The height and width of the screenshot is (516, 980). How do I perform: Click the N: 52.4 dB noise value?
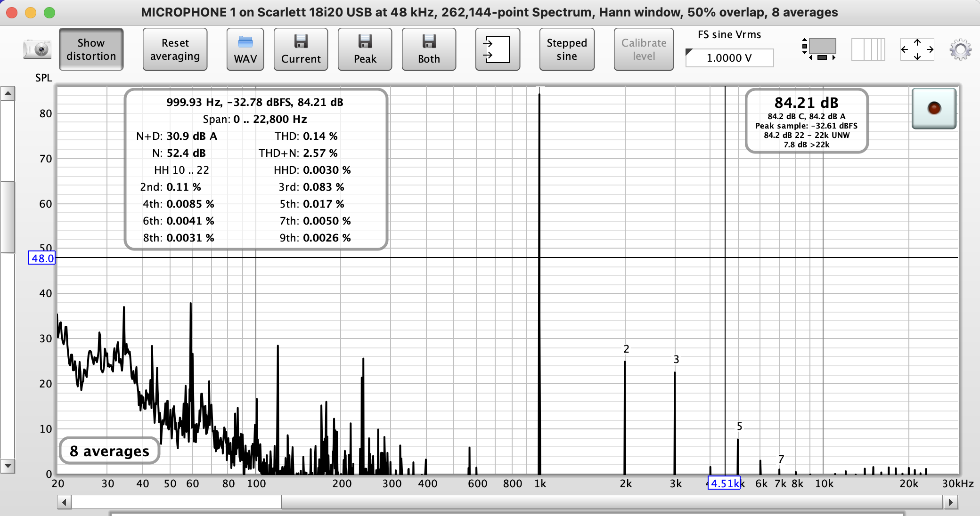click(186, 153)
